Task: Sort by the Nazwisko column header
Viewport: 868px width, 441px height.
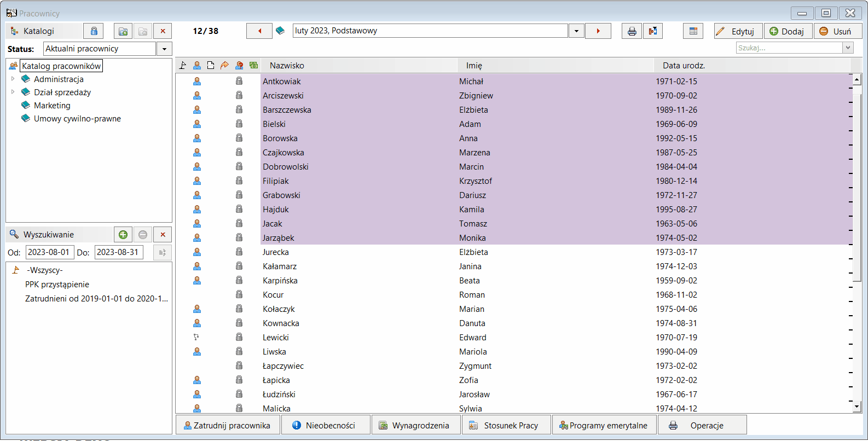Action: tap(359, 66)
